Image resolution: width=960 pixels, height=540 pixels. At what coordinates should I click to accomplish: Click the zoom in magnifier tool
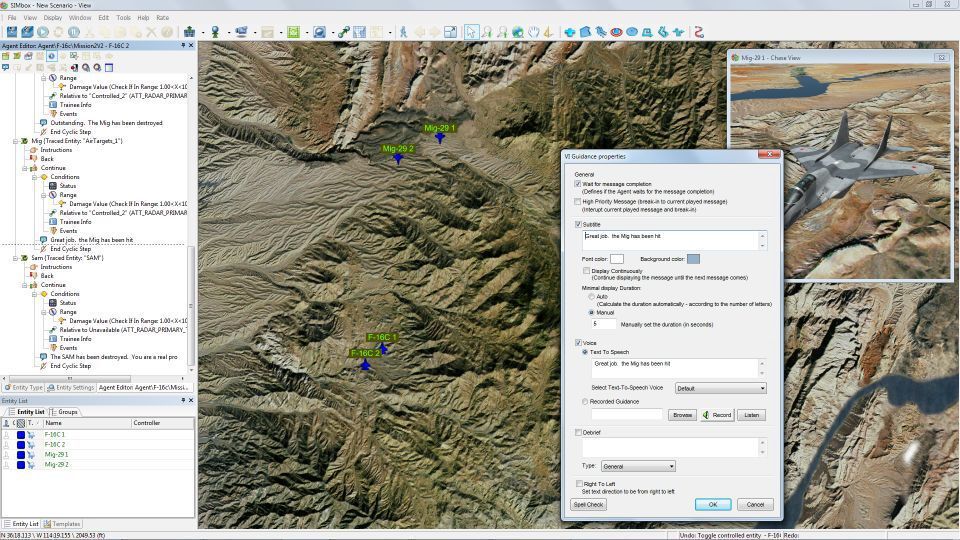[487, 32]
